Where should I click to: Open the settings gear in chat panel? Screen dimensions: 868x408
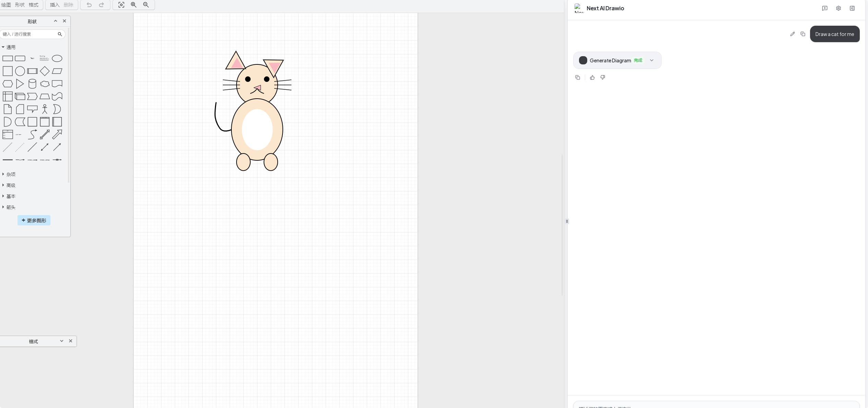[838, 8]
